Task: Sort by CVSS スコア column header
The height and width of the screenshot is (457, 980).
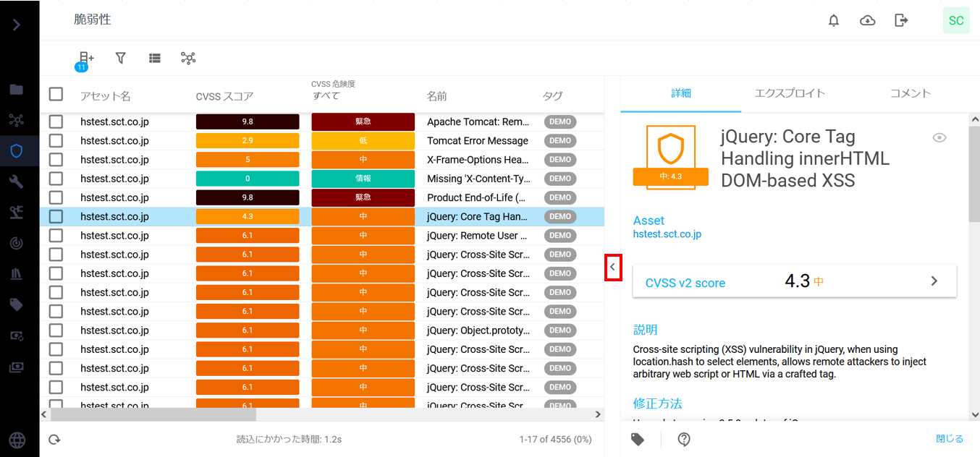Action: coord(224,96)
